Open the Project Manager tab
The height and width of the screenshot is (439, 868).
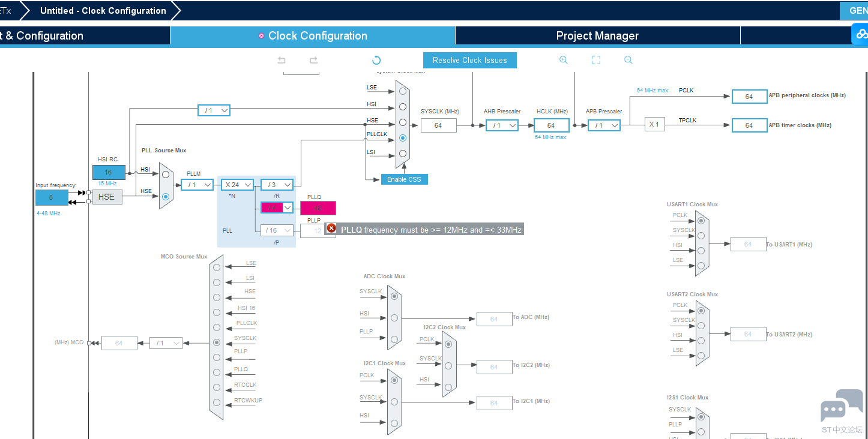597,35
